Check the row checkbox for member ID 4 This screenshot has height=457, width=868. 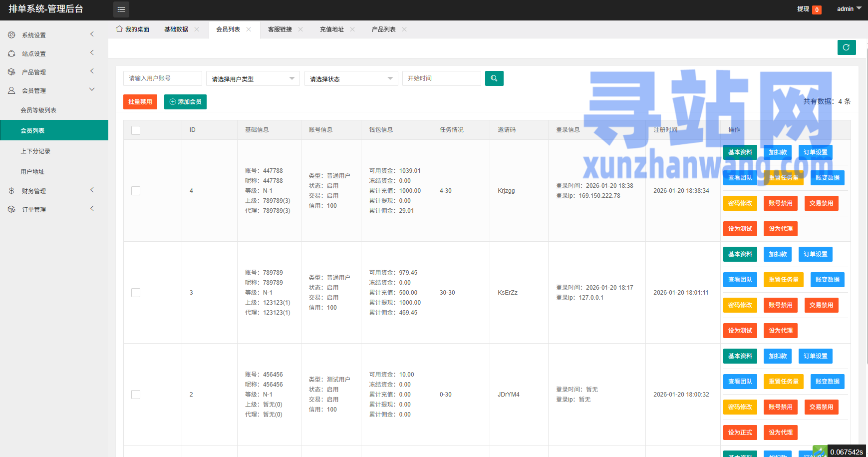click(136, 191)
